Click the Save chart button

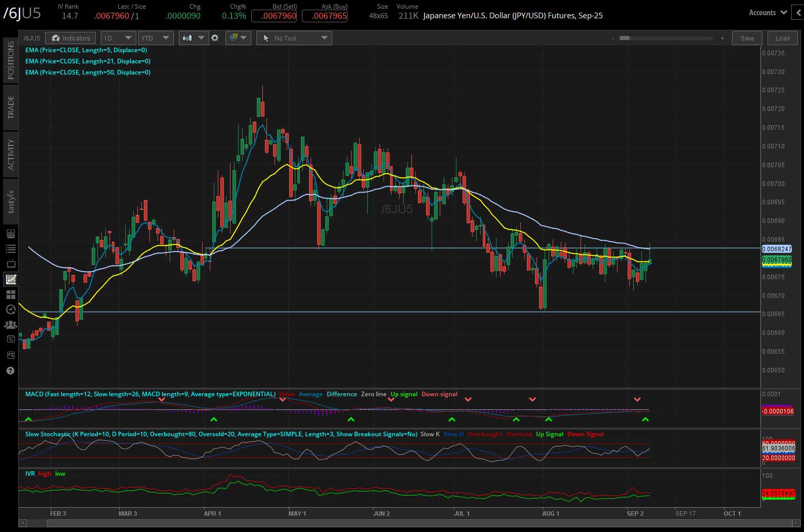tap(747, 38)
